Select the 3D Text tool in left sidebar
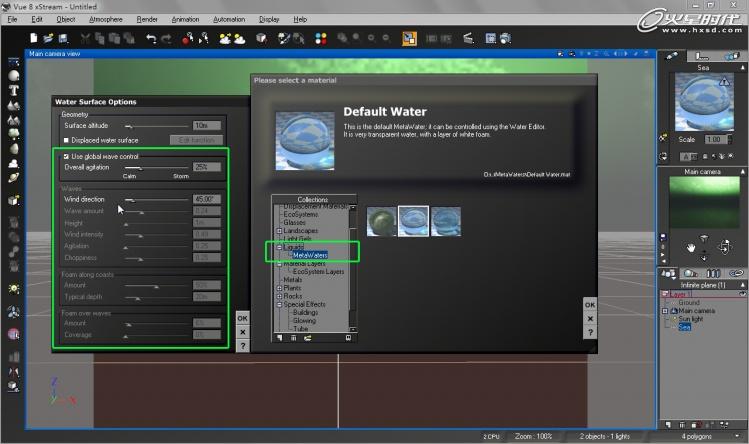The width and height of the screenshot is (749, 444). point(13,90)
